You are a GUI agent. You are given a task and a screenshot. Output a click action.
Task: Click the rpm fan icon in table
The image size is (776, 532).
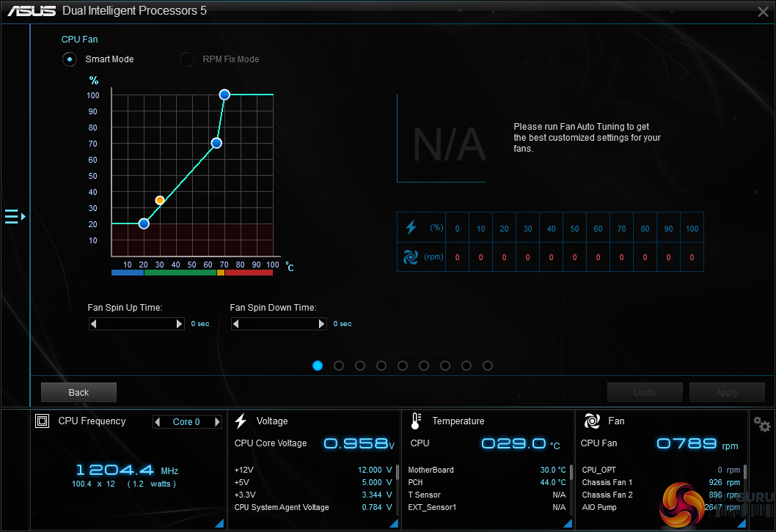click(x=411, y=257)
